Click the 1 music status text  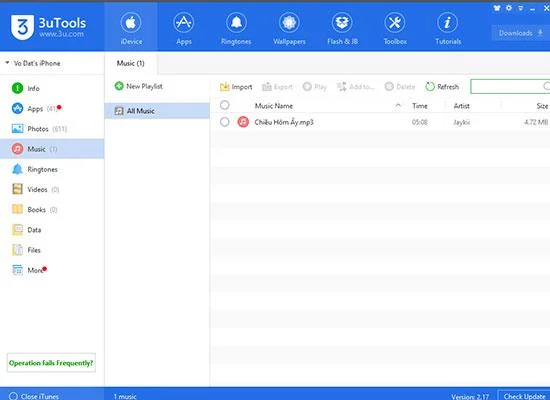125,396
